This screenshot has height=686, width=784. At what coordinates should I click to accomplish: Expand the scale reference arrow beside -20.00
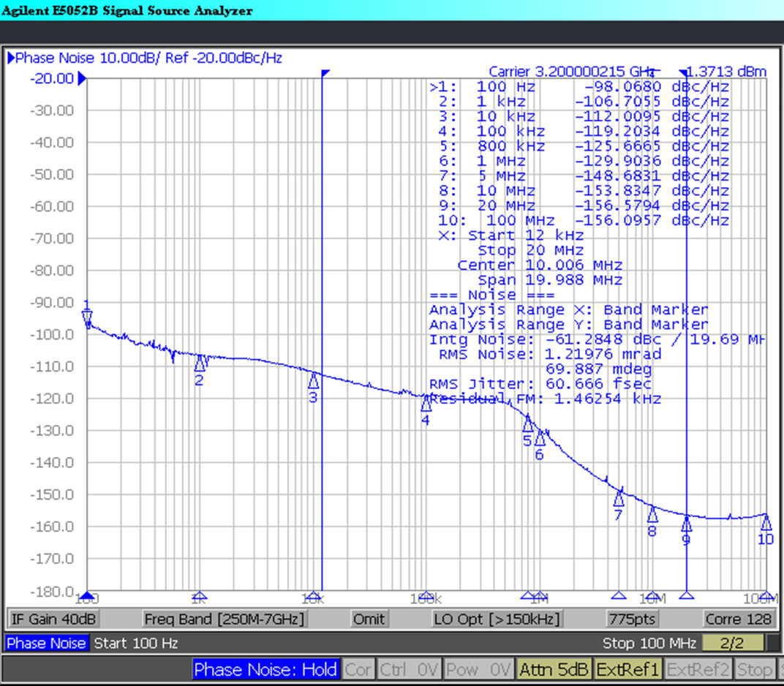82,78
